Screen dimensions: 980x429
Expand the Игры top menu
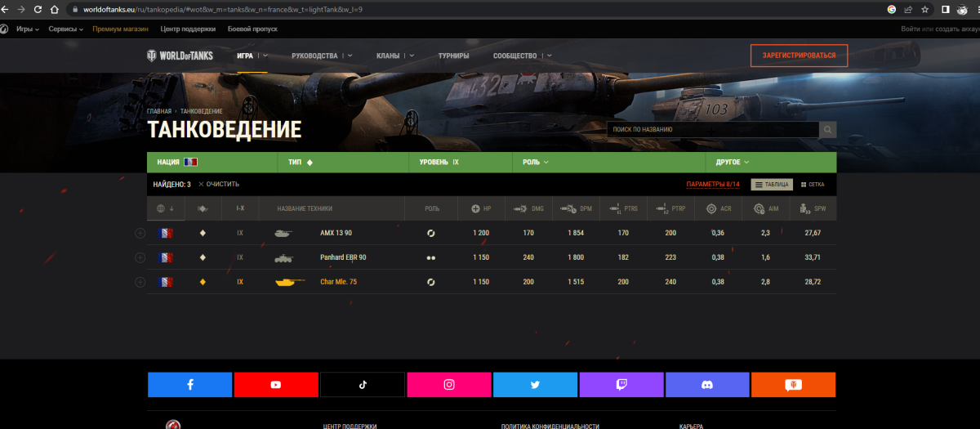pos(27,29)
